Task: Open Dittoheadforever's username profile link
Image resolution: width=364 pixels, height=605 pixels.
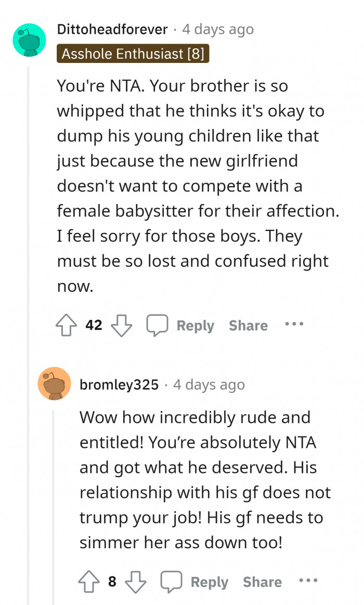Action: 112,30
